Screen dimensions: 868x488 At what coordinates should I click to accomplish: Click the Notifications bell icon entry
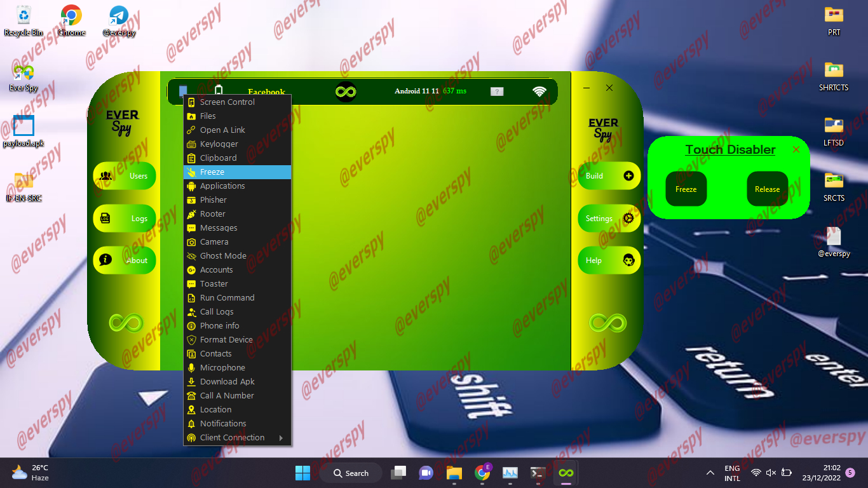pos(191,424)
